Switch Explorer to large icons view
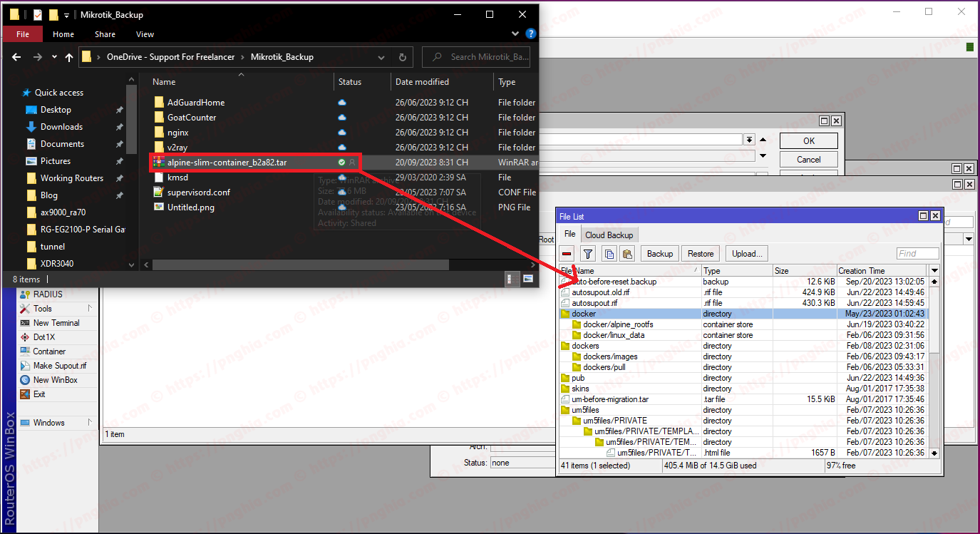The width and height of the screenshot is (980, 534). [x=528, y=279]
